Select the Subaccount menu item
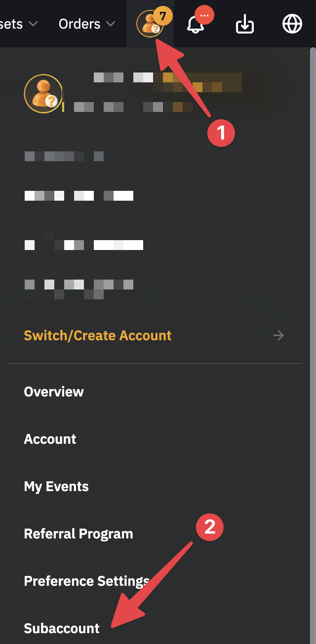 [62, 629]
